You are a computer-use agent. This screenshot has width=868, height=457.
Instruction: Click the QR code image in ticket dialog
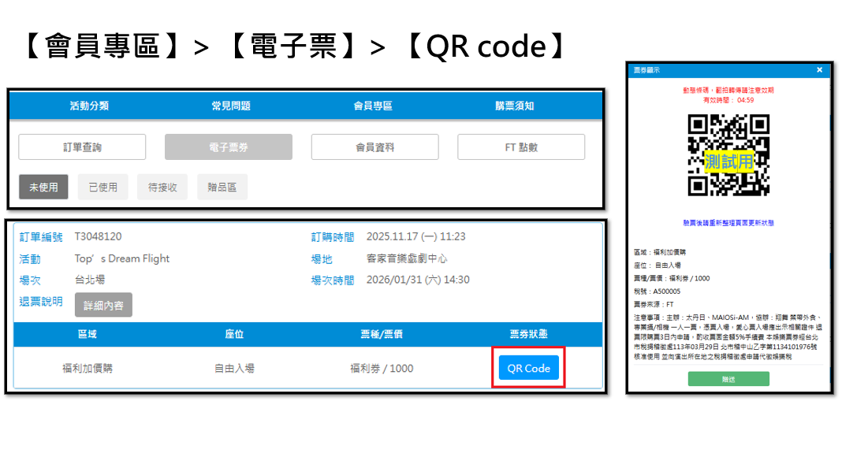[728, 155]
